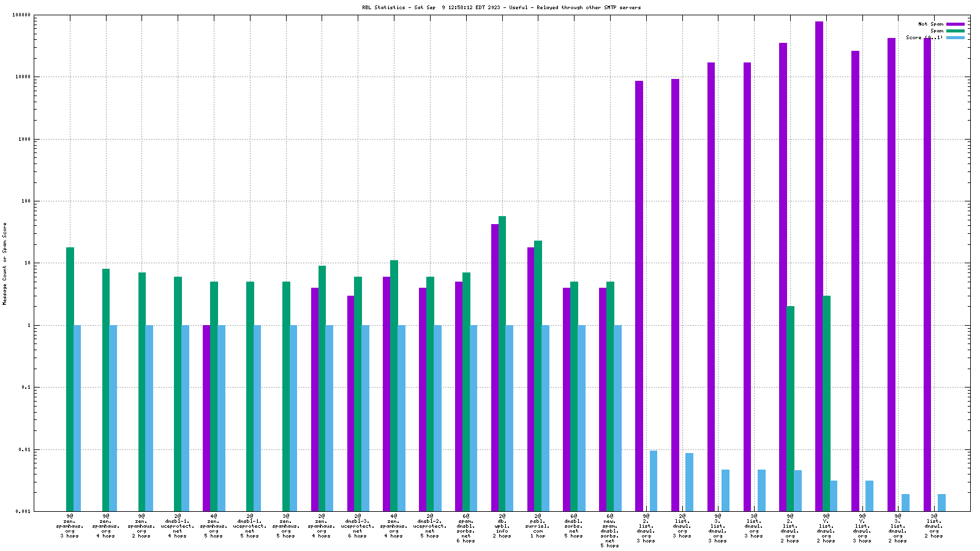Viewport: 980px width, 551px height.
Task: Click the Y-axis label Message Count or Spam Score
Action: [5, 263]
